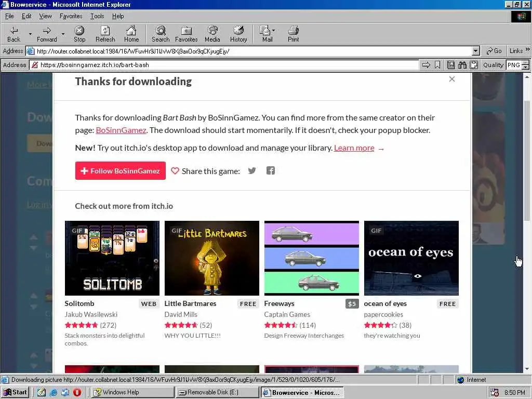Open the Search toolbar button
532x399 pixels.
click(x=161, y=34)
